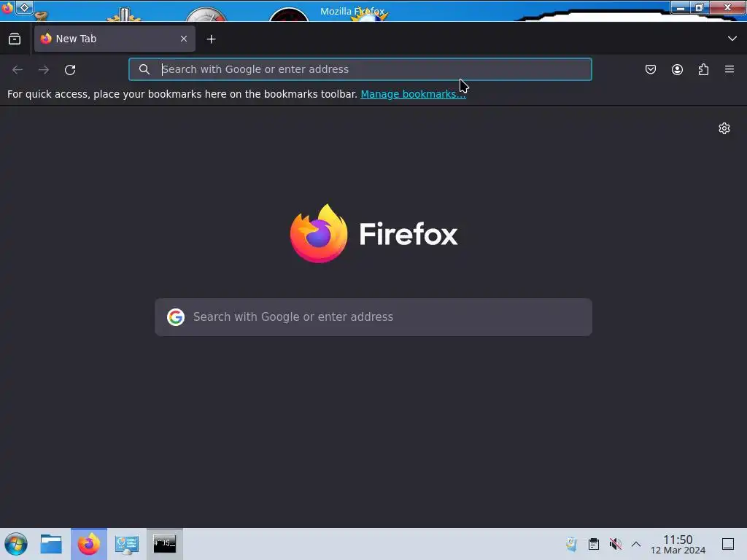
Task: Toggle the muted volume tray icon
Action: pyautogui.click(x=615, y=544)
